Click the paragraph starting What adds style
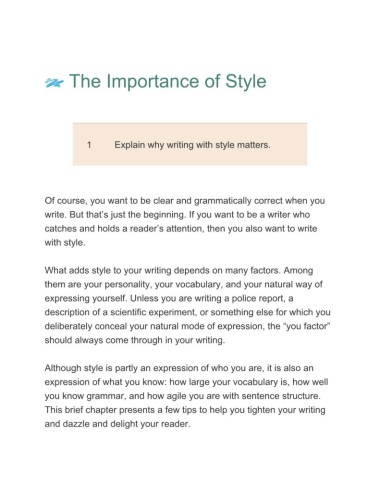This screenshot has height=491, width=380. (187, 305)
